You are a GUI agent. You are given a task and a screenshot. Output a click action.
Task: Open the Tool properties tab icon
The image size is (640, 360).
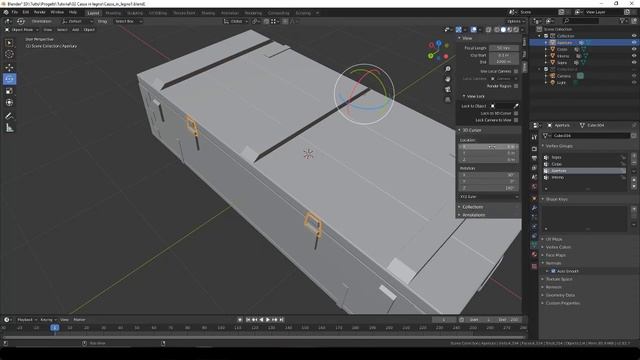(534, 138)
